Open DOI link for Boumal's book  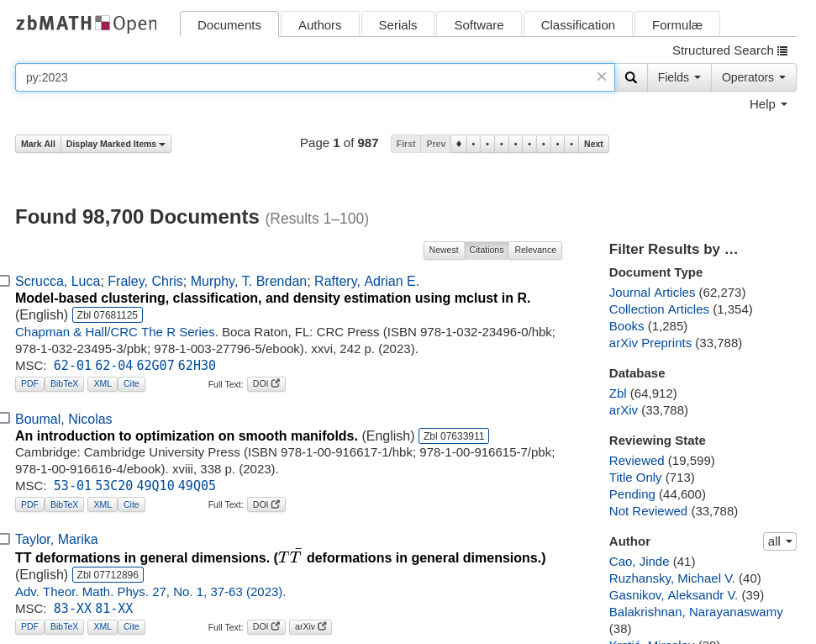pos(266,504)
